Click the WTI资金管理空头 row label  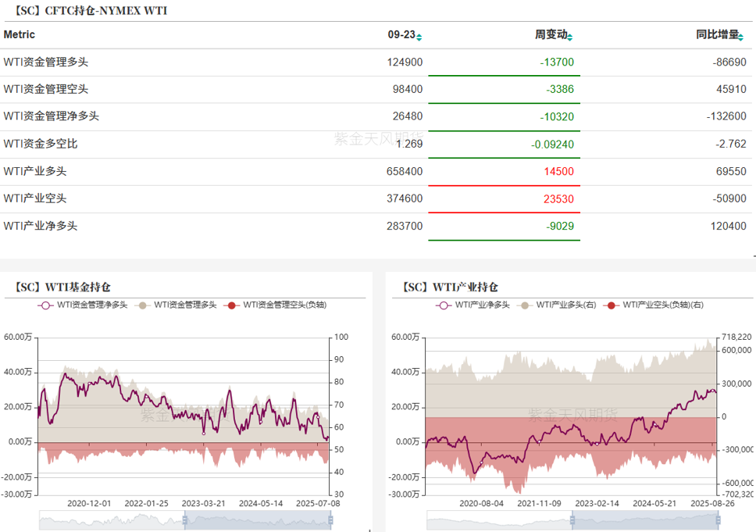point(45,89)
